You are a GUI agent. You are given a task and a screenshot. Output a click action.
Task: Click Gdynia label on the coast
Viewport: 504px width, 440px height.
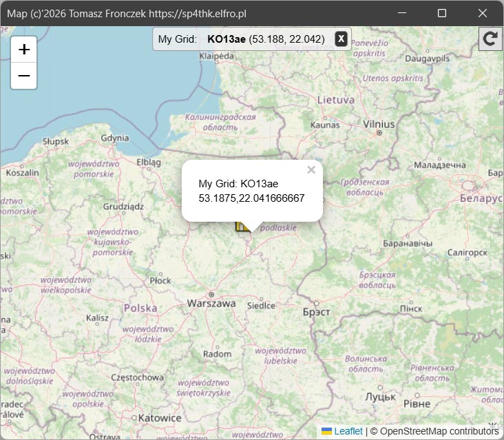pos(114,138)
